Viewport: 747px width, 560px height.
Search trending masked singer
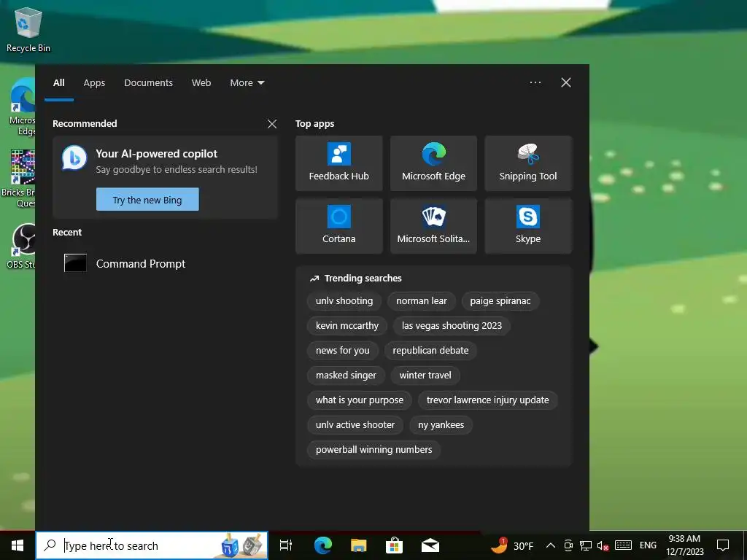(346, 376)
